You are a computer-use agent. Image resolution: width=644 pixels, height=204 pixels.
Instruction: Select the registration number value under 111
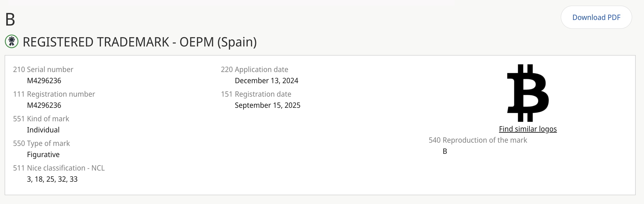tap(44, 105)
